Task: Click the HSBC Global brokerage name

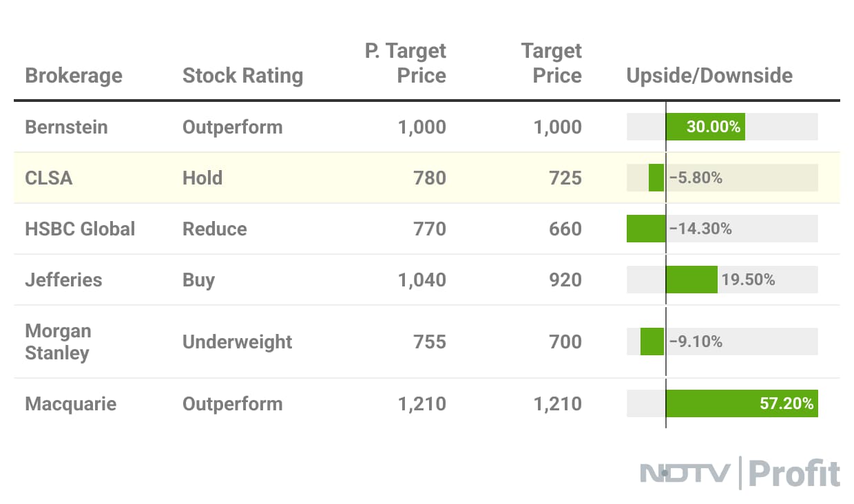Action: pyautogui.click(x=80, y=229)
